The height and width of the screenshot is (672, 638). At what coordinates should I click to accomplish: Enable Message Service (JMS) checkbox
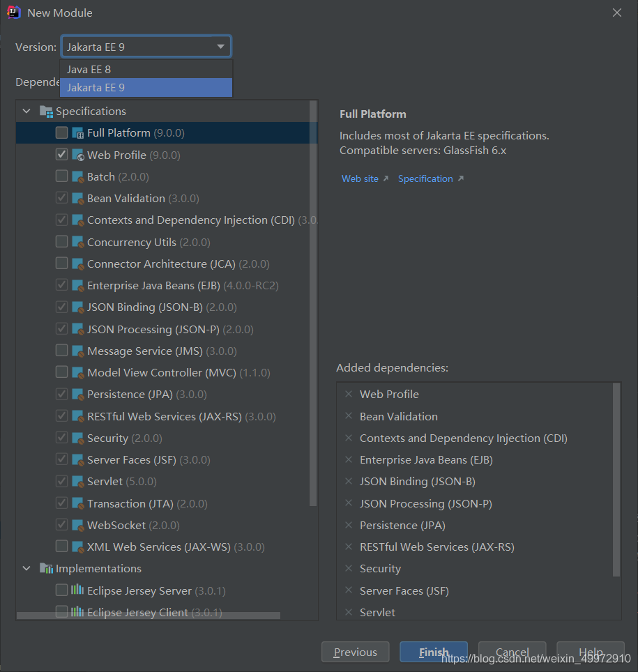point(62,351)
